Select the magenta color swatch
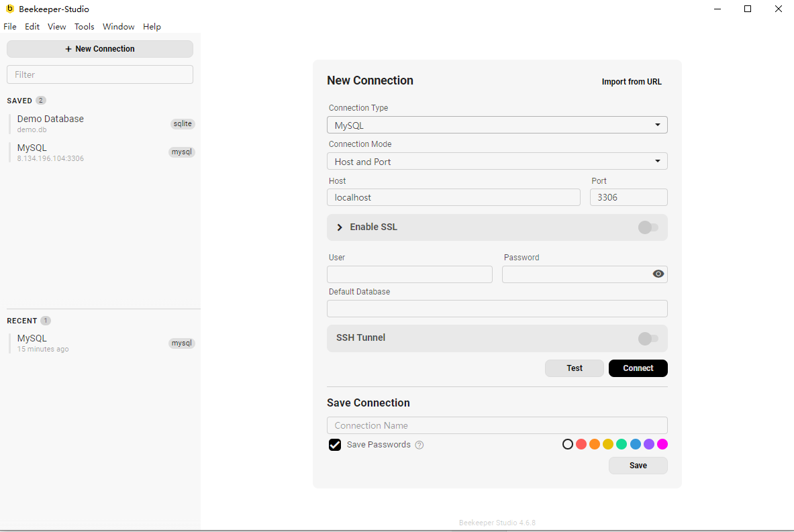The height and width of the screenshot is (532, 794). tap(662, 444)
